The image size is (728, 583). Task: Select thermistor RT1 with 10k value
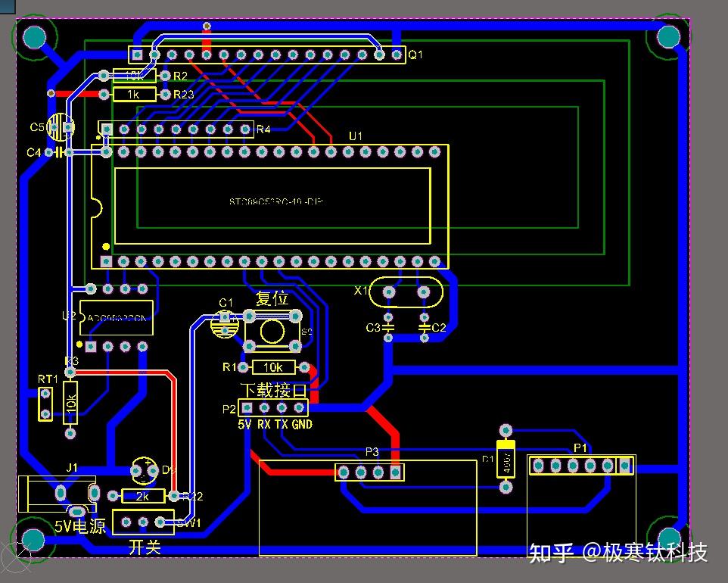point(45,403)
